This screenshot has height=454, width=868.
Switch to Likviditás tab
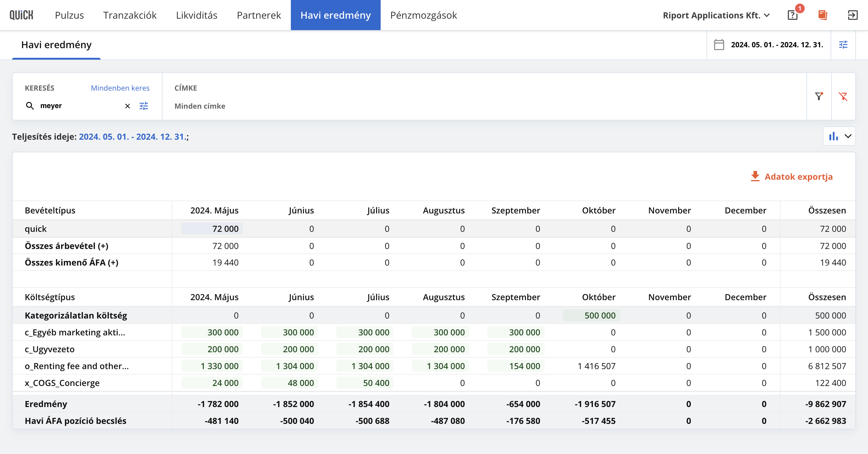(x=197, y=15)
